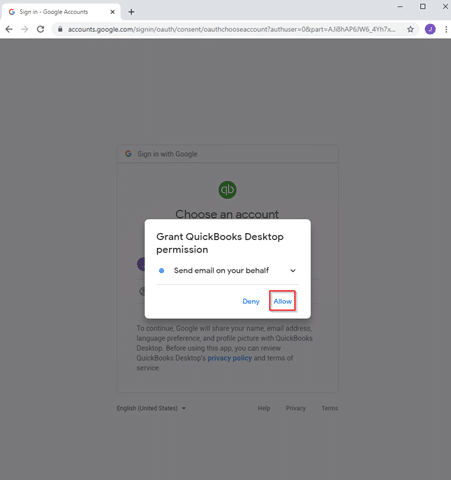
Task: Click the Google G logo beside Sign in with Google
Action: [128, 154]
